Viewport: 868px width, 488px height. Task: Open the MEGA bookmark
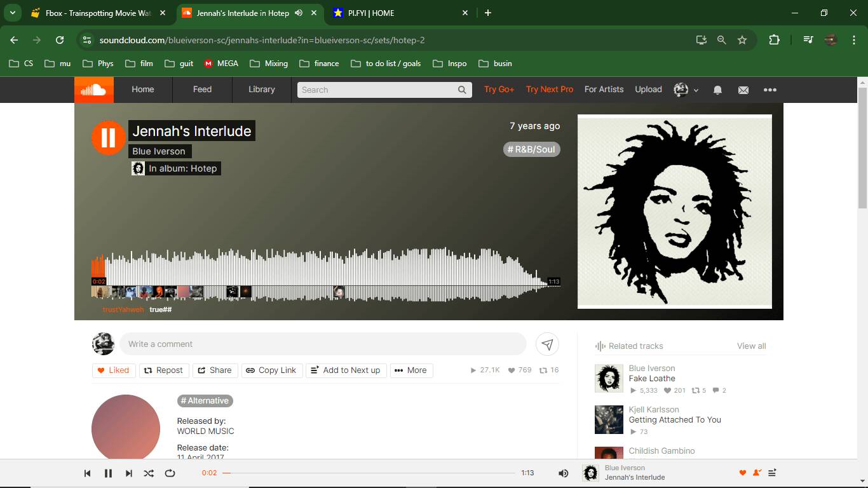click(x=221, y=64)
